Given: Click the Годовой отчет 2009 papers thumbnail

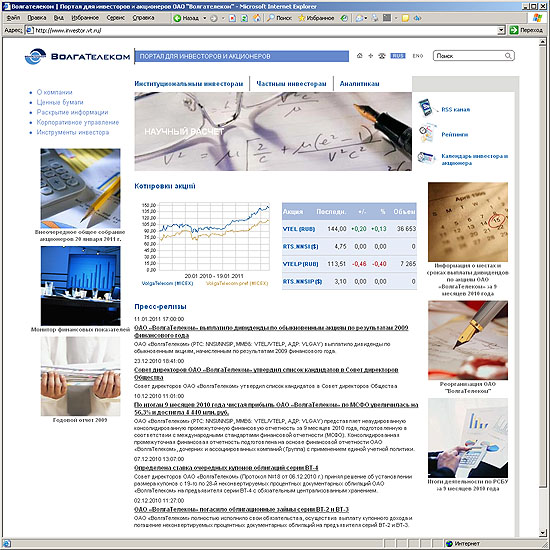Looking at the screenshot, I should coord(80,376).
